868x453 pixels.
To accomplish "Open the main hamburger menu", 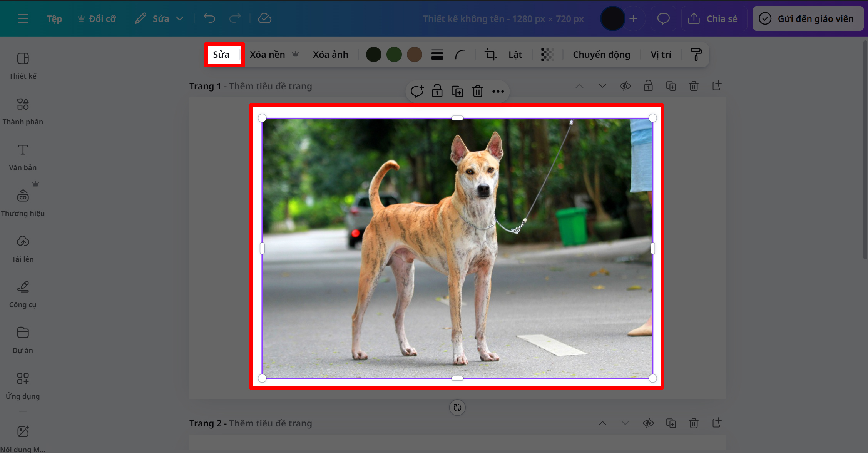I will (23, 18).
